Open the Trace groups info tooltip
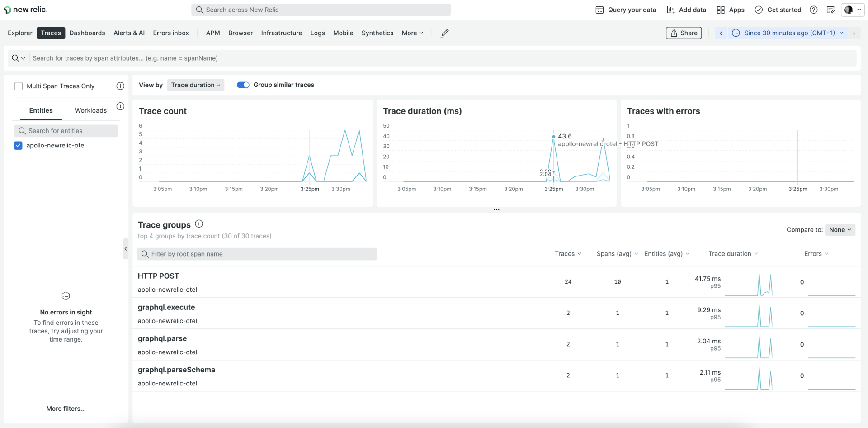This screenshot has width=868, height=428. click(x=199, y=224)
